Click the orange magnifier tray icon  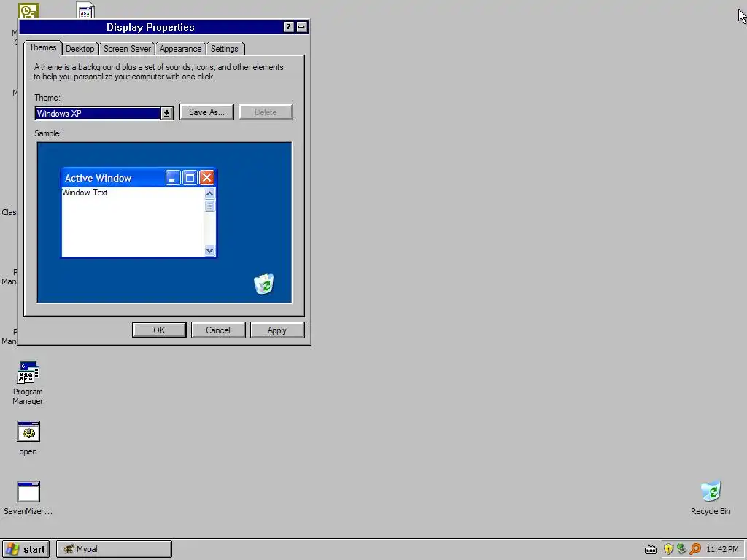695,549
